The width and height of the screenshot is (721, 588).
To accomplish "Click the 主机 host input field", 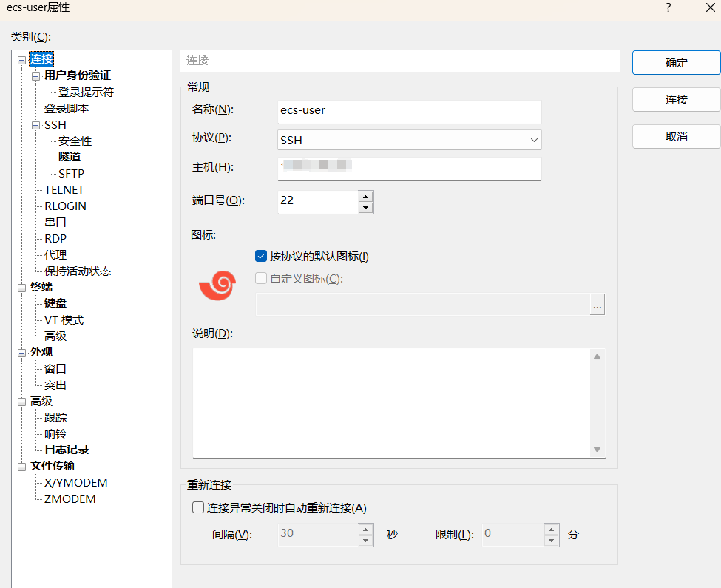I will [x=409, y=169].
